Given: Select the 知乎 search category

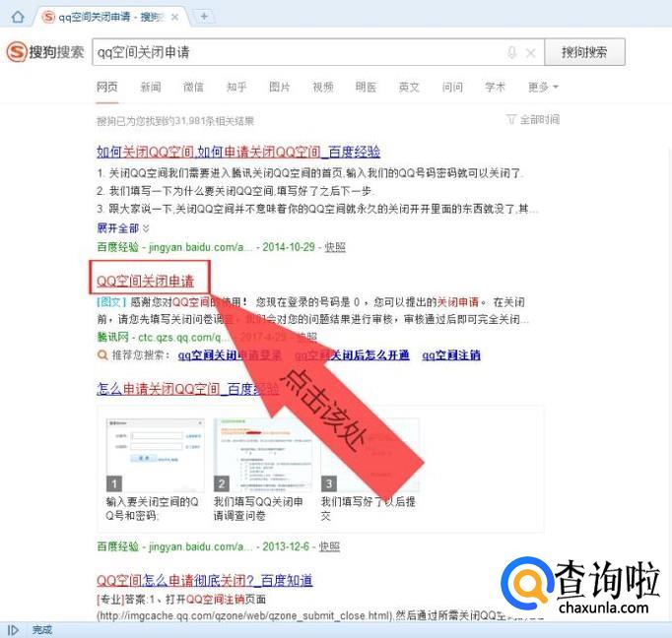Looking at the screenshot, I should click(x=236, y=87).
